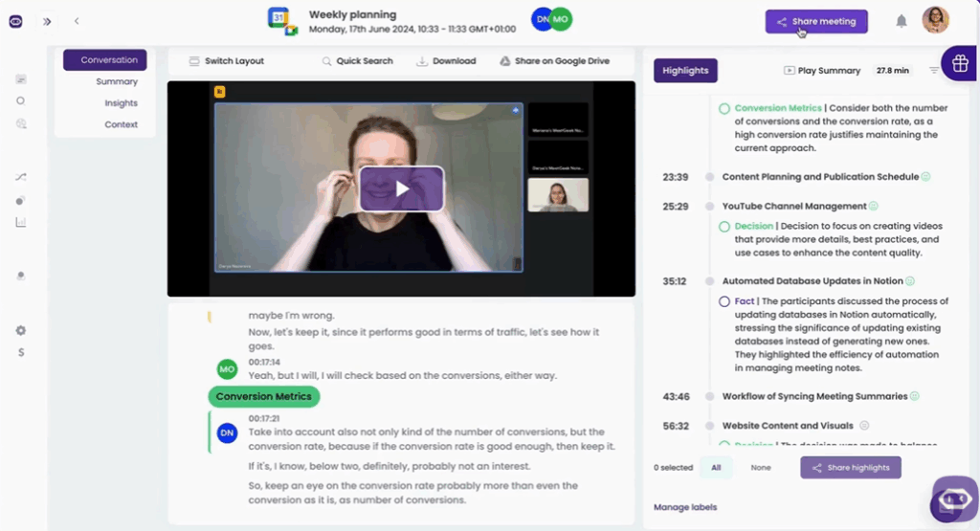Open the dollar sign billing icon
Image resolution: width=980 pixels, height=531 pixels.
pos(21,352)
